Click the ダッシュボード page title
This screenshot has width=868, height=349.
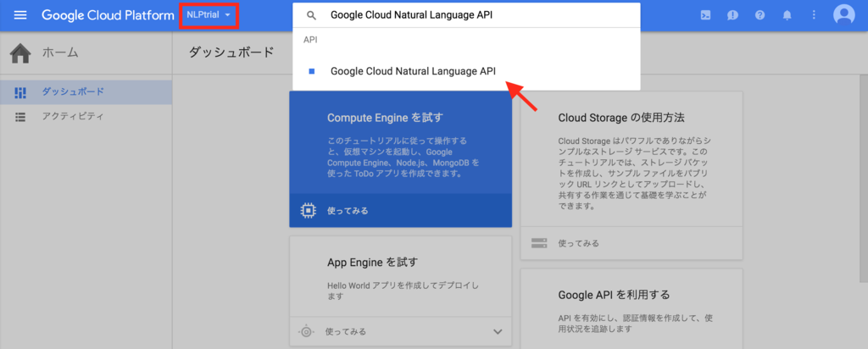click(x=231, y=53)
